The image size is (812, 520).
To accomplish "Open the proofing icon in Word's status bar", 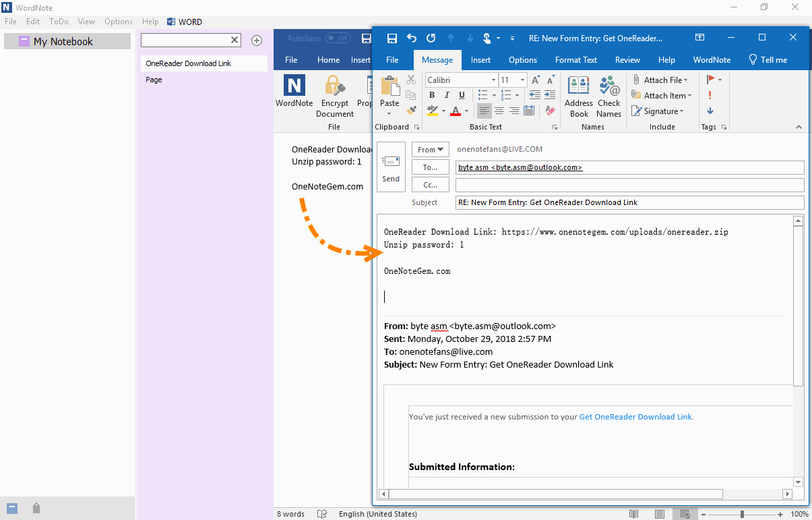I will click(322, 514).
